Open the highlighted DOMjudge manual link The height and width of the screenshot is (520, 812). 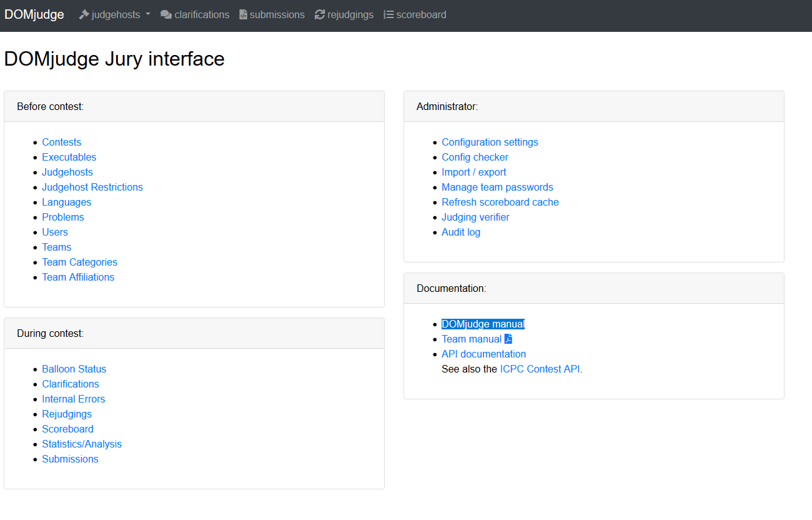click(x=483, y=324)
